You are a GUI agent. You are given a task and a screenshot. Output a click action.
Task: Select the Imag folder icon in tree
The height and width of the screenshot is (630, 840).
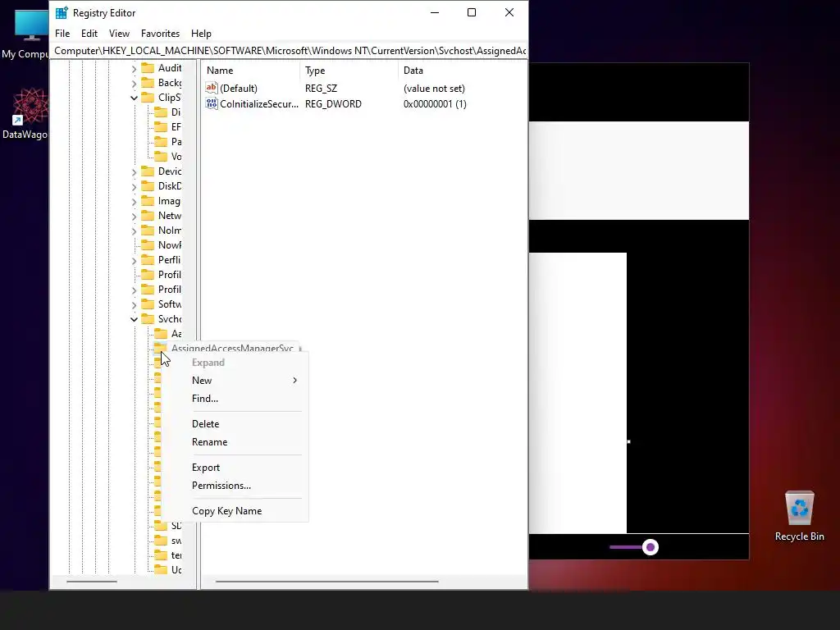pos(148,201)
